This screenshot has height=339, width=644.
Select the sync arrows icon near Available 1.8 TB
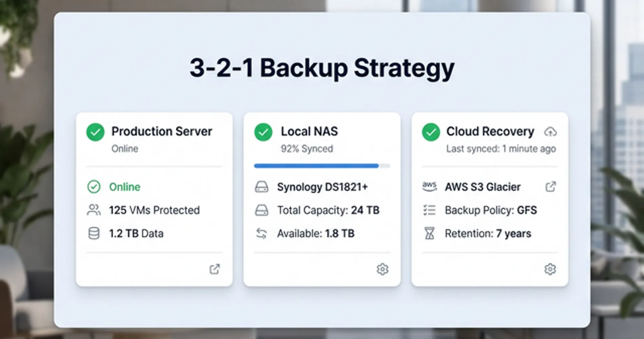261,233
